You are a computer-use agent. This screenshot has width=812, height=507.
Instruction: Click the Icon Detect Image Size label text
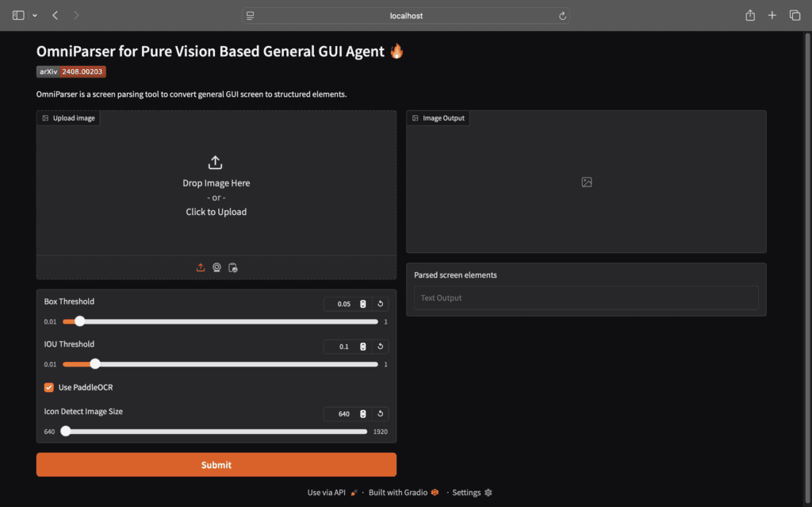[83, 411]
